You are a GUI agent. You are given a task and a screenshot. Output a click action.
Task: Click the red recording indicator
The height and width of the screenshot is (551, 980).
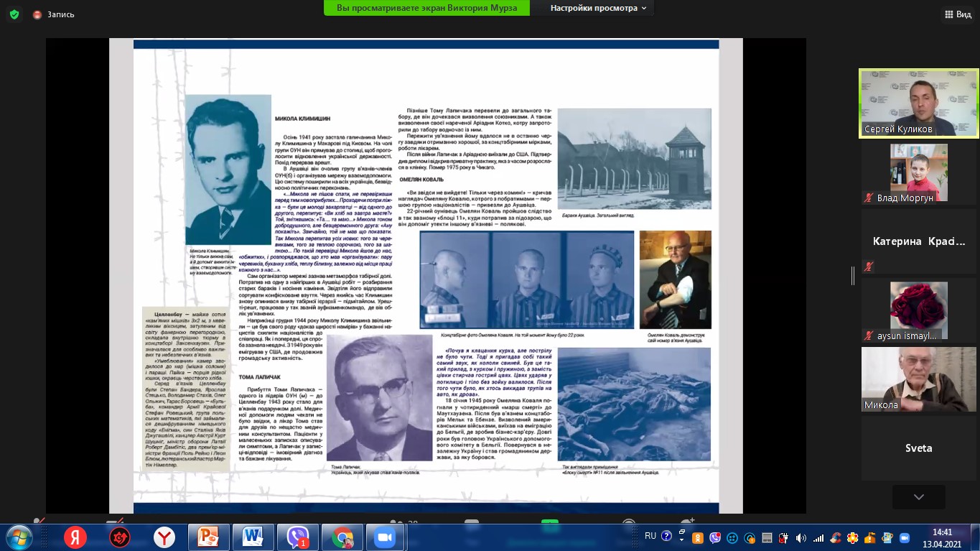37,14
